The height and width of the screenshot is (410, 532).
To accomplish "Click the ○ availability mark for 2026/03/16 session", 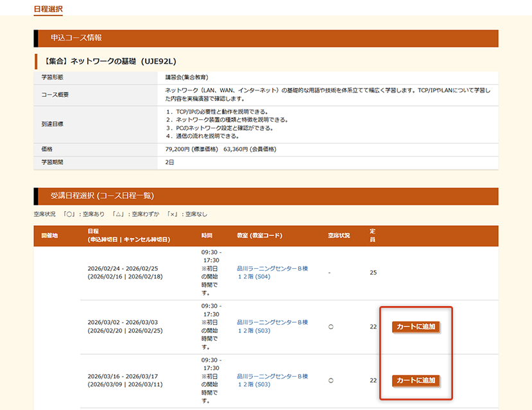I will (x=330, y=380).
